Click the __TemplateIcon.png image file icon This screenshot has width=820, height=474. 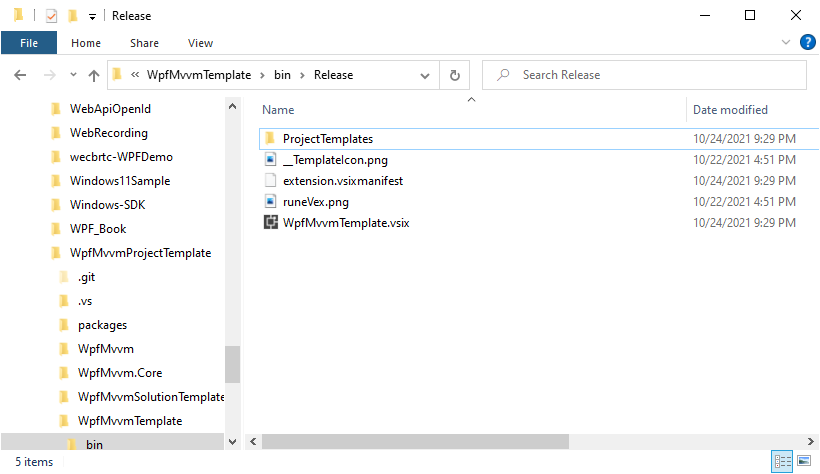click(270, 159)
